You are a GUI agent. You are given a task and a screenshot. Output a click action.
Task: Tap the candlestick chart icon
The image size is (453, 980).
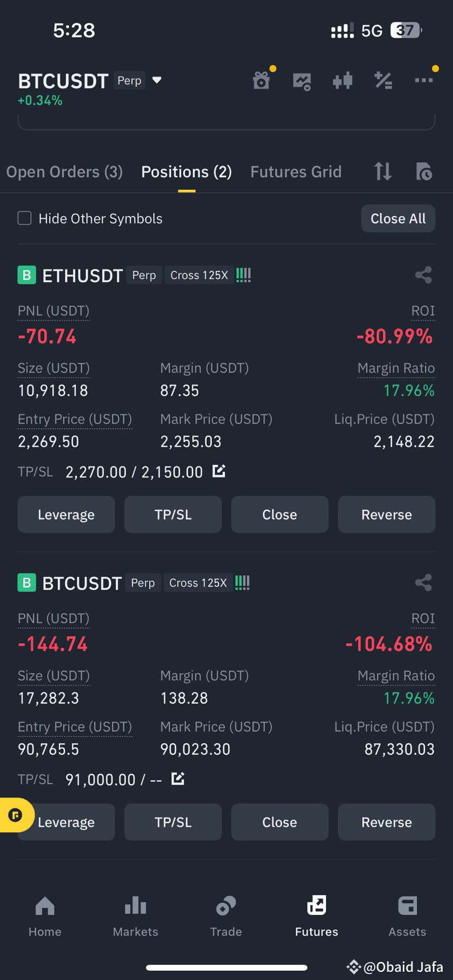tap(342, 81)
